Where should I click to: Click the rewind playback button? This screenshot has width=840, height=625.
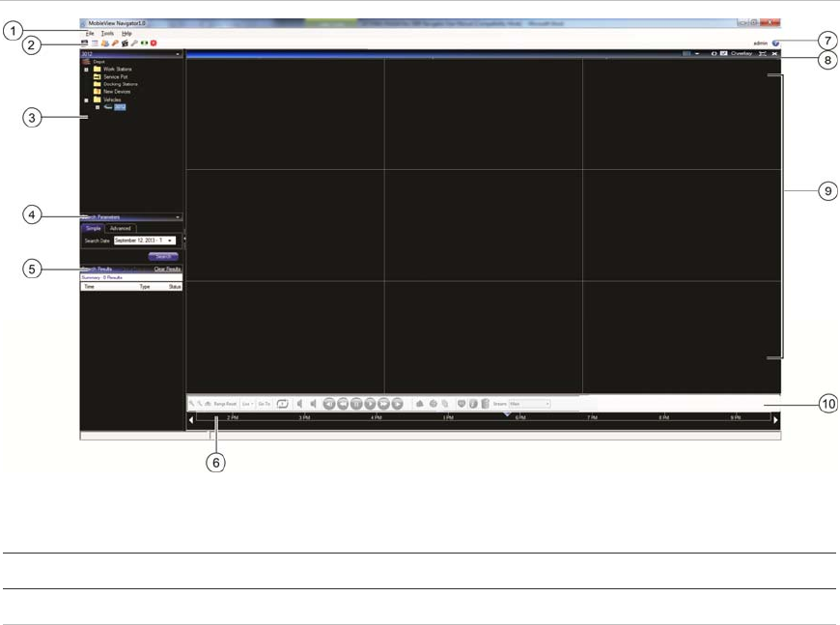pyautogui.click(x=343, y=404)
